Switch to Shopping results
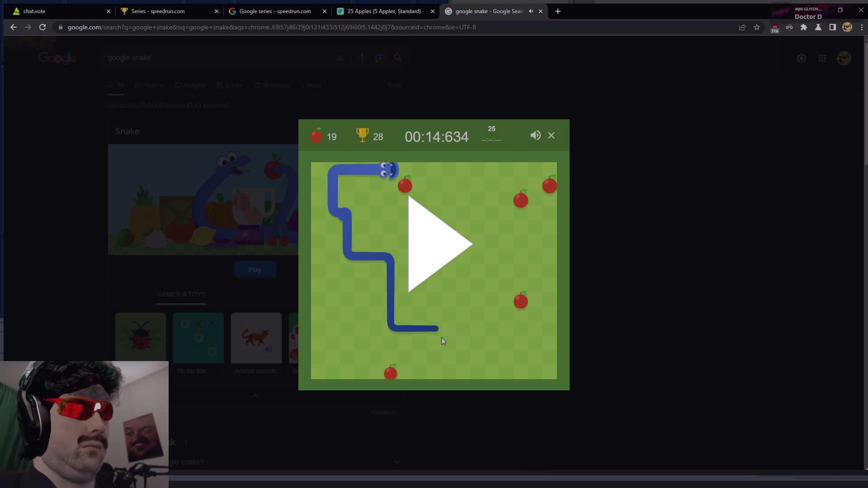The width and height of the screenshot is (868, 488). click(272, 85)
